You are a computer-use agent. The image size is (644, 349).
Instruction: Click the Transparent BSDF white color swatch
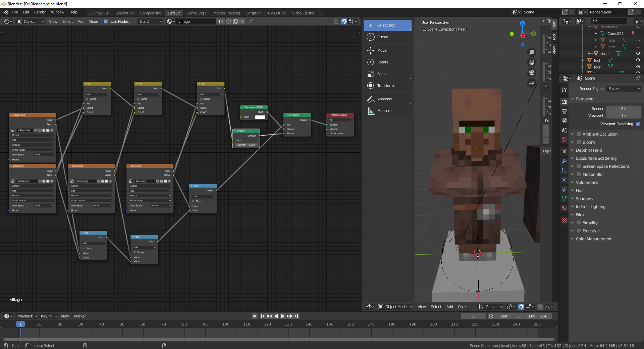click(260, 117)
